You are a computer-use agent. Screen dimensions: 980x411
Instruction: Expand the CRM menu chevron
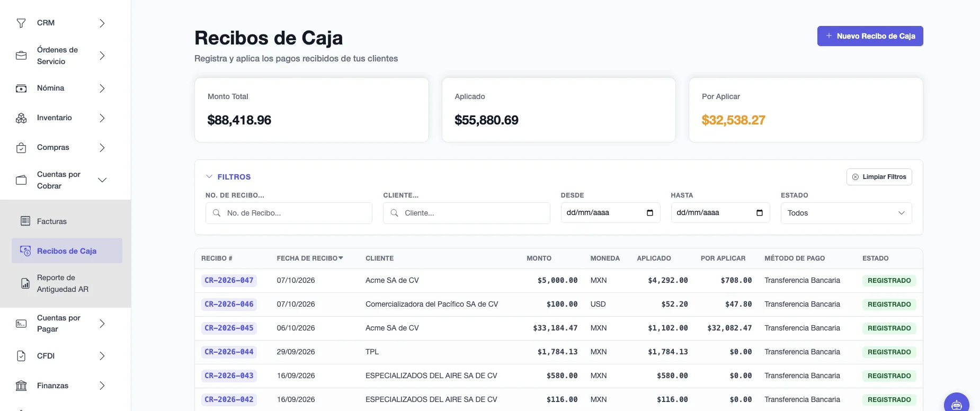point(102,23)
